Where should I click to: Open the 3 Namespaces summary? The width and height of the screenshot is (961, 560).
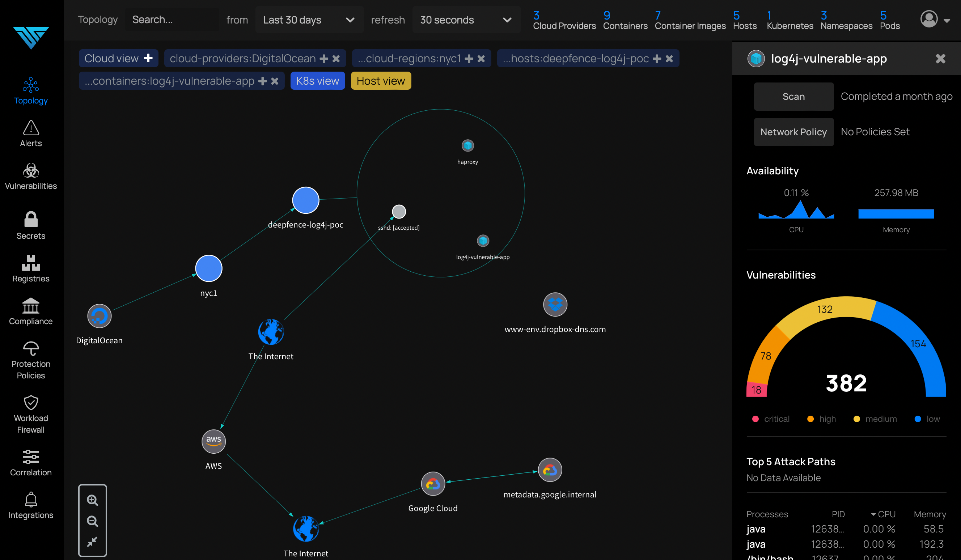[x=846, y=20]
